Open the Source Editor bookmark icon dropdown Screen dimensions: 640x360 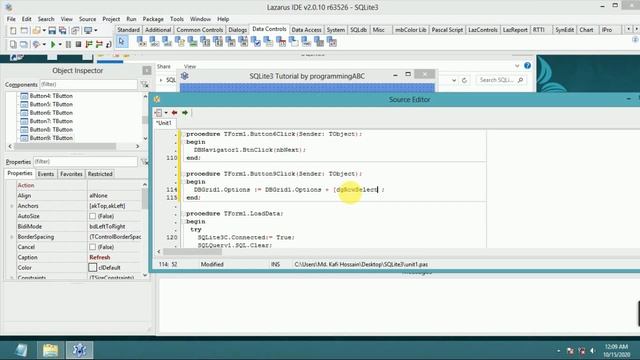point(166,113)
